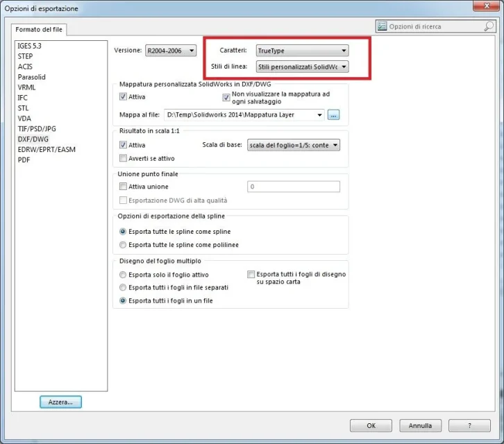This screenshot has height=444, width=504.
Task: Open the Versione dropdown
Action: (x=170, y=51)
